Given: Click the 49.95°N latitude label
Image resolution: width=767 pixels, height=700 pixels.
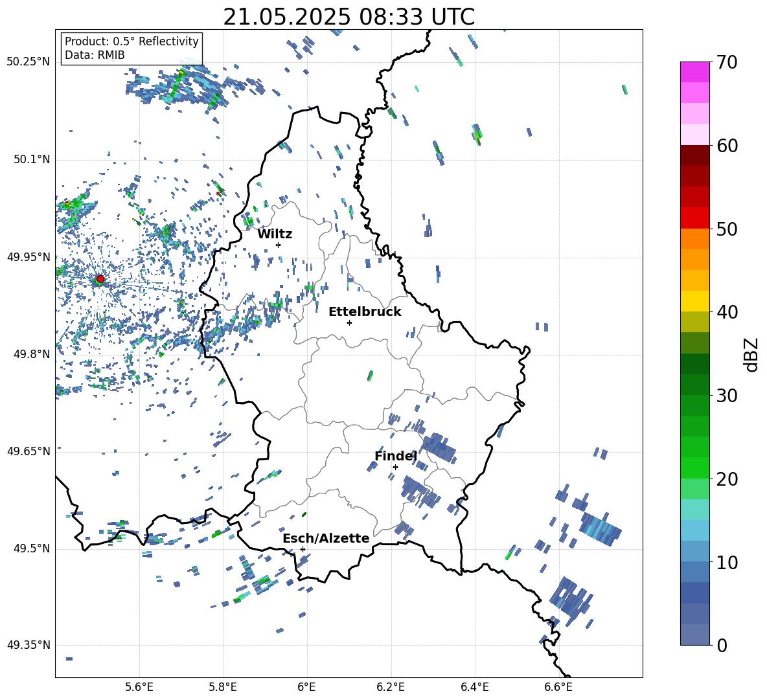Looking at the screenshot, I should pyautogui.click(x=28, y=256).
